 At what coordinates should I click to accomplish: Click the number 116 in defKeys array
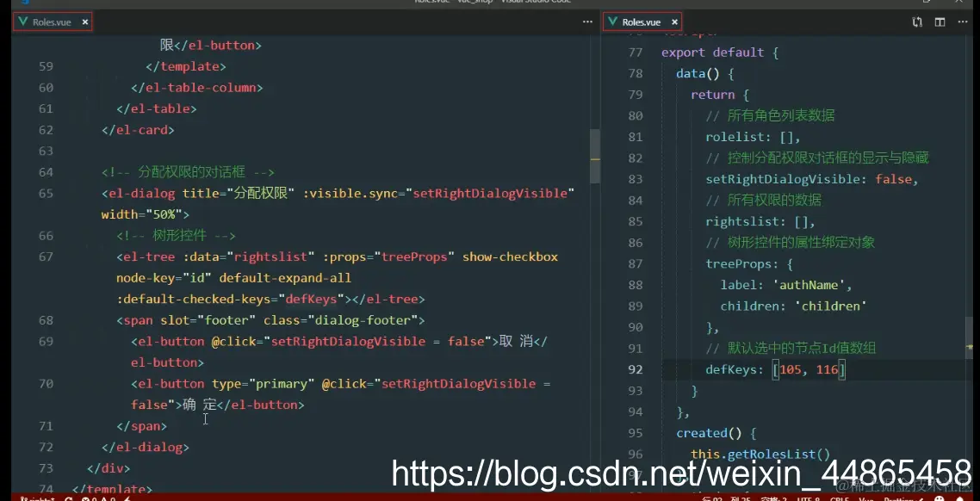[x=827, y=370]
